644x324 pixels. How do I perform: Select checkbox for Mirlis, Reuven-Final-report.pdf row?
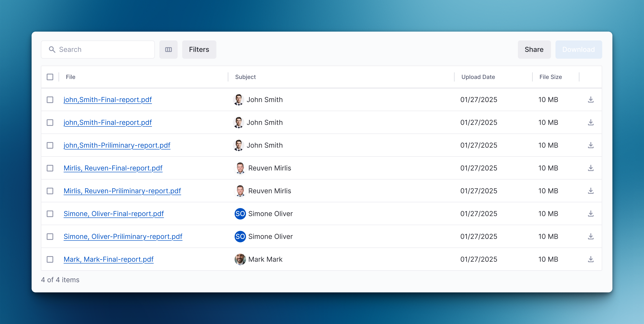tap(50, 168)
